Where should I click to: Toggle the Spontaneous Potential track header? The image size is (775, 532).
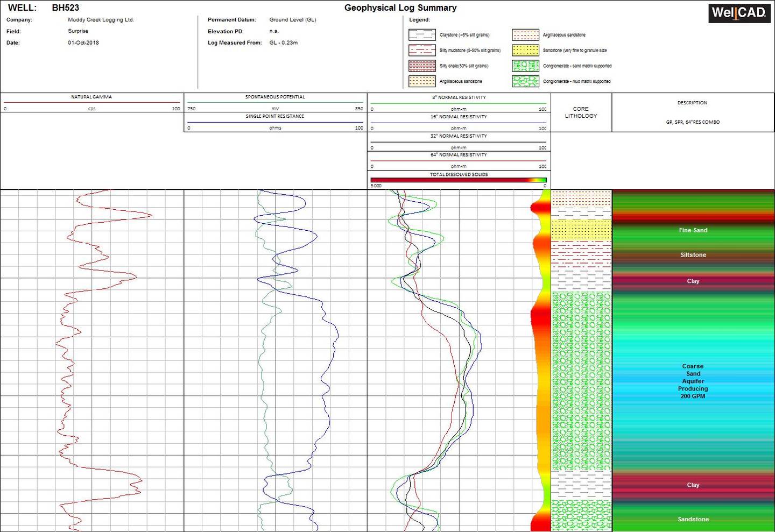pyautogui.click(x=274, y=97)
